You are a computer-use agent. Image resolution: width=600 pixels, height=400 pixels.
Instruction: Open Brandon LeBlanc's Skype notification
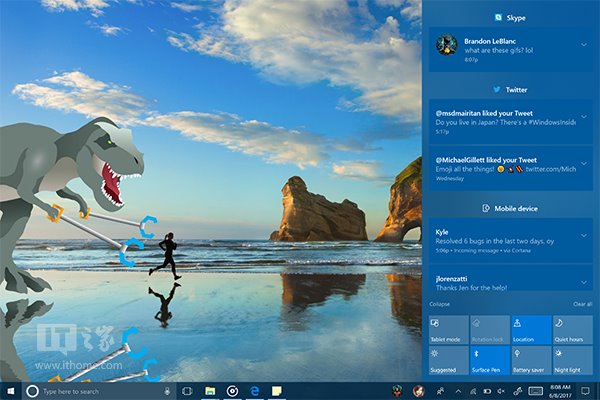coord(510,49)
